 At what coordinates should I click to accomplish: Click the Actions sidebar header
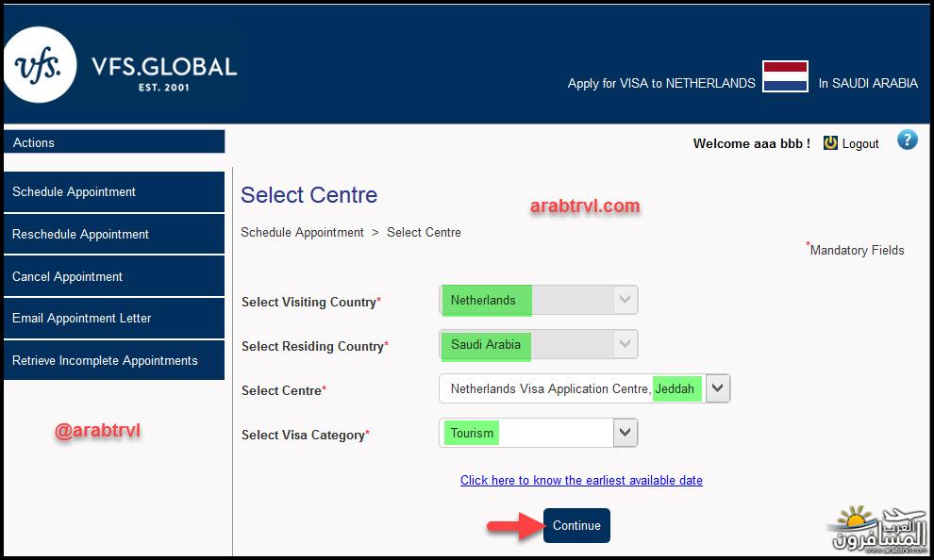click(x=114, y=142)
